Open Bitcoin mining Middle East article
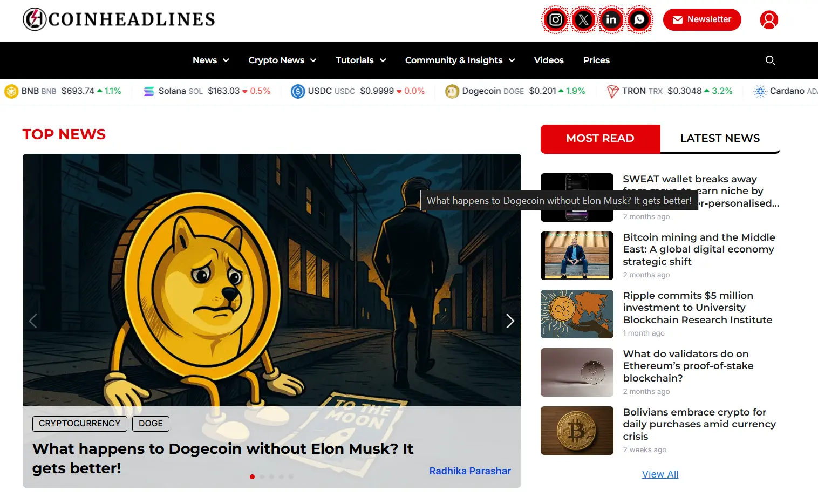This screenshot has width=818, height=504. (x=699, y=249)
